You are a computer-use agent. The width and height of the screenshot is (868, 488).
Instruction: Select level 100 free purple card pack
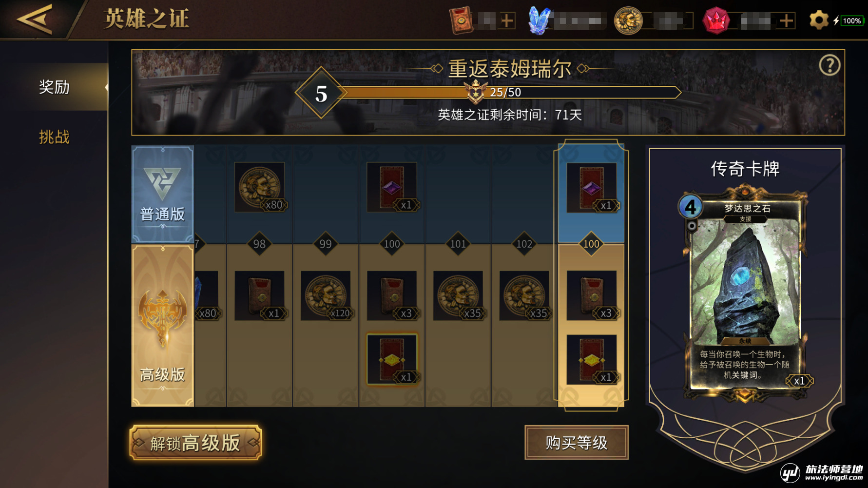pos(392,187)
